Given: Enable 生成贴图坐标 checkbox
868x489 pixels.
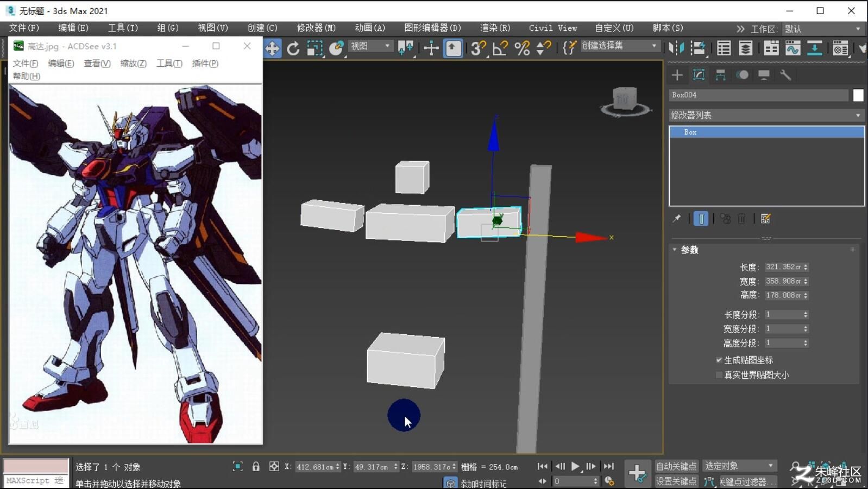Looking at the screenshot, I should [719, 360].
